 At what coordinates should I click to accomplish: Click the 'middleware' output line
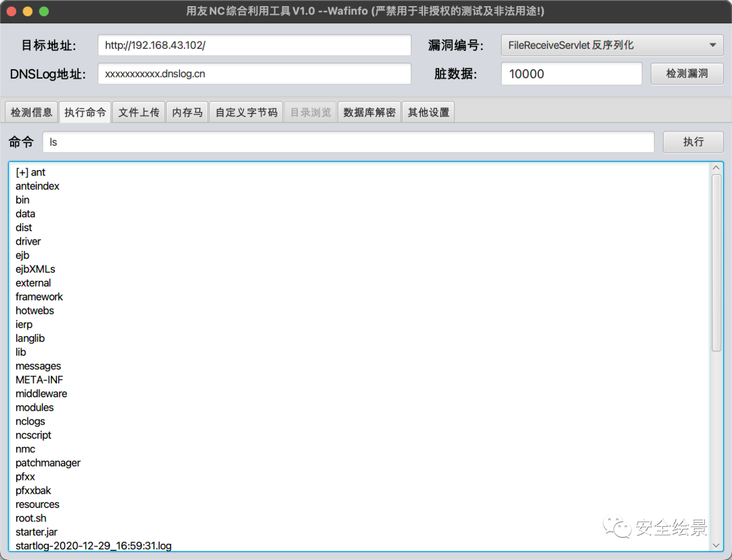coord(41,394)
